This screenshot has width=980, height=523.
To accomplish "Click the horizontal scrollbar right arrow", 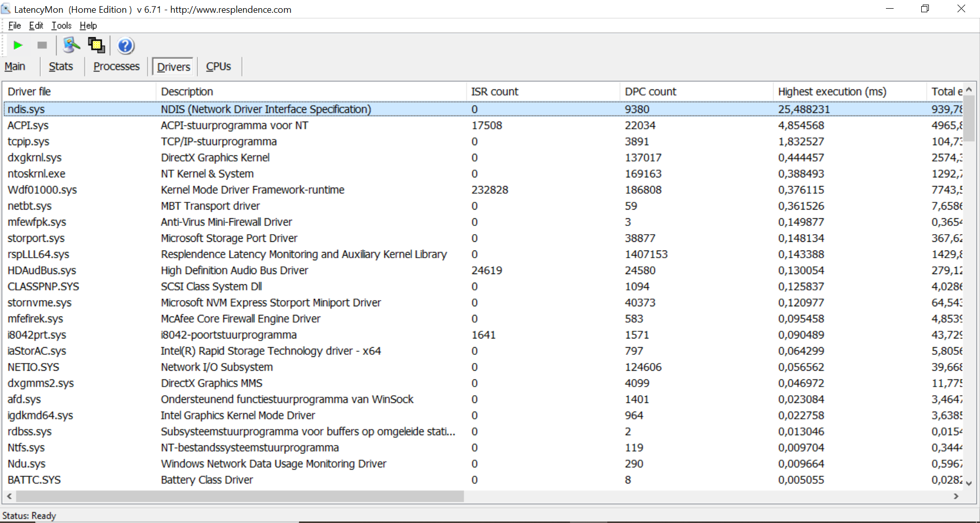I will click(956, 496).
